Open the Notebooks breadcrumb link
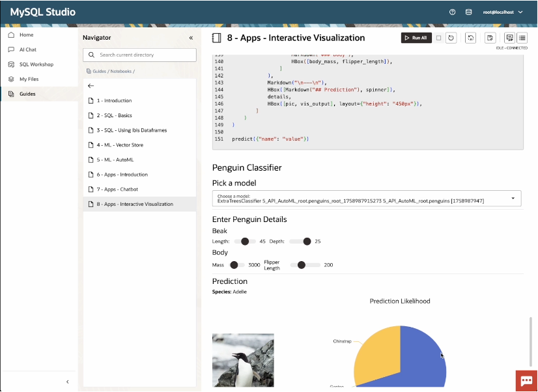 point(120,72)
